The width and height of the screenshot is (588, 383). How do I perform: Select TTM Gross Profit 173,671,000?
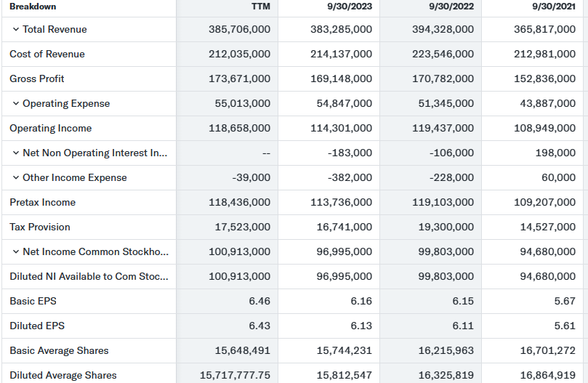point(240,78)
